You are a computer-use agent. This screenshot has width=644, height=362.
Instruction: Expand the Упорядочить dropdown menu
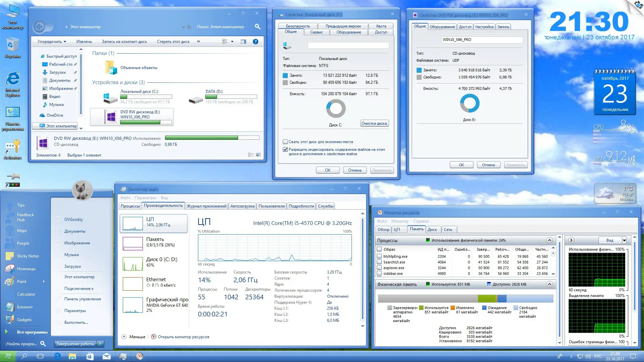click(x=52, y=42)
